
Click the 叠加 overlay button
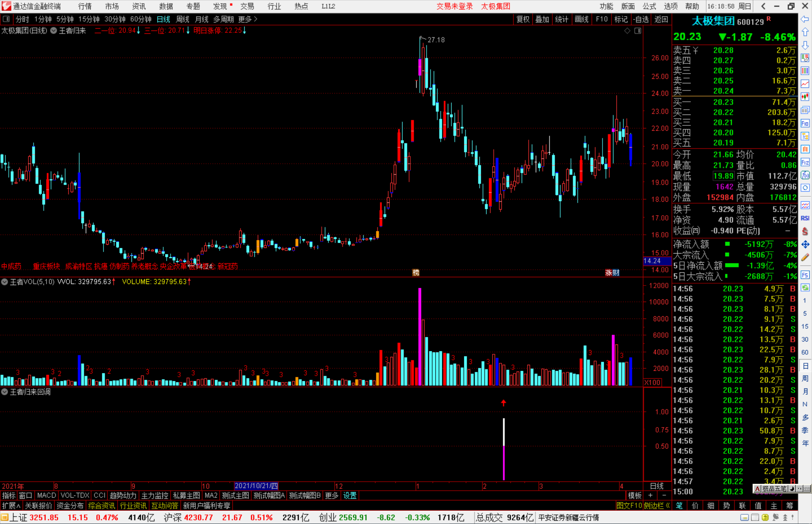542,19
